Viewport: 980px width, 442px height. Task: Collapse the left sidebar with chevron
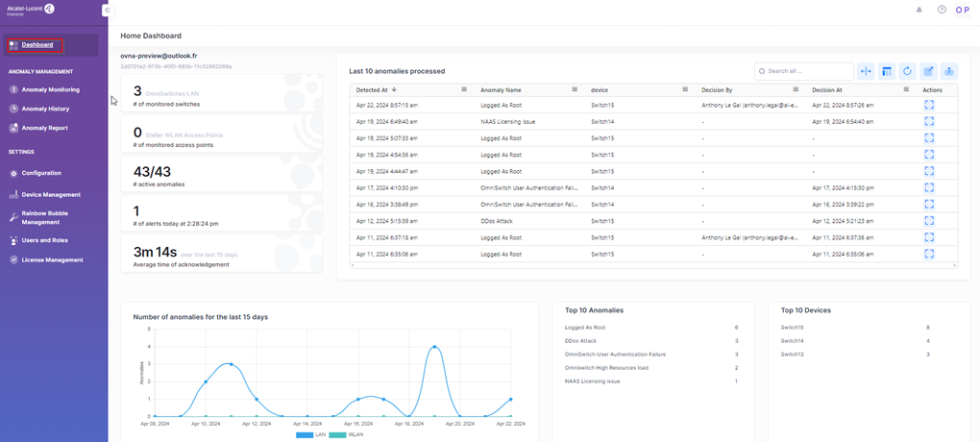pos(107,10)
